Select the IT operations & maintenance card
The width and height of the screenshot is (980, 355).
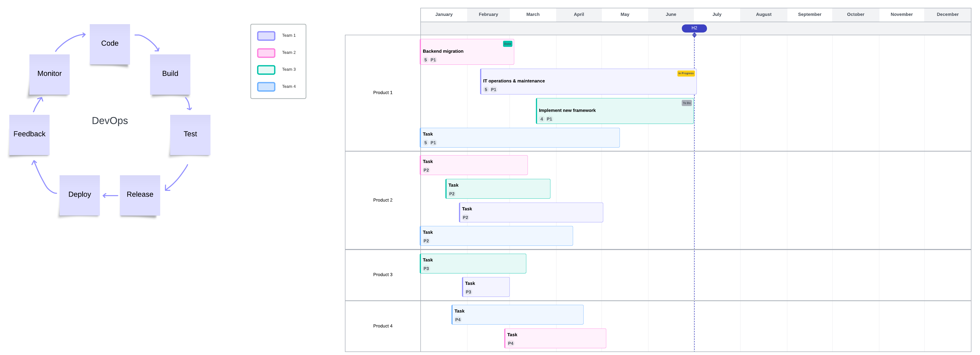(588, 82)
